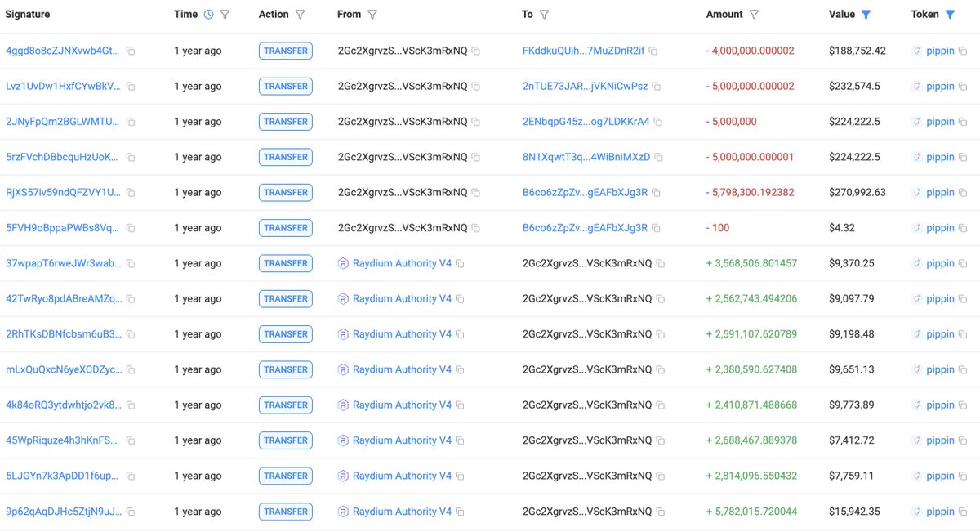This screenshot has height=532, width=980.
Task: Open the From column filter
Action: pyautogui.click(x=372, y=15)
